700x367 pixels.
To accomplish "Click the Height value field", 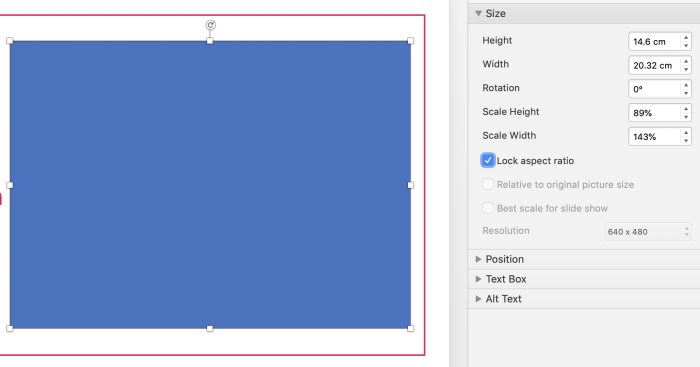I will click(654, 42).
